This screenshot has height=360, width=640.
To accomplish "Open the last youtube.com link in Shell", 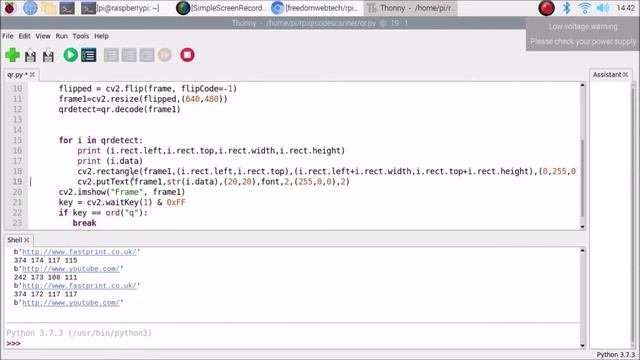I will tap(71, 302).
